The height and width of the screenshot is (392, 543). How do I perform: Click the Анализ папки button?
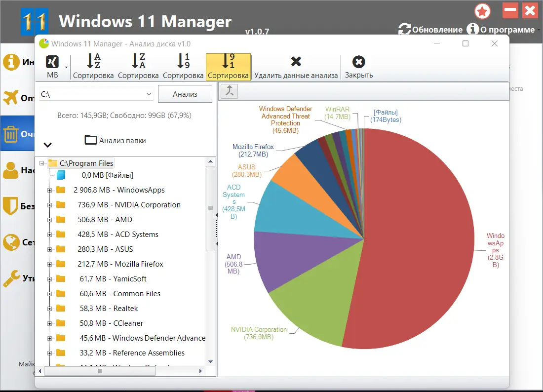coord(116,140)
